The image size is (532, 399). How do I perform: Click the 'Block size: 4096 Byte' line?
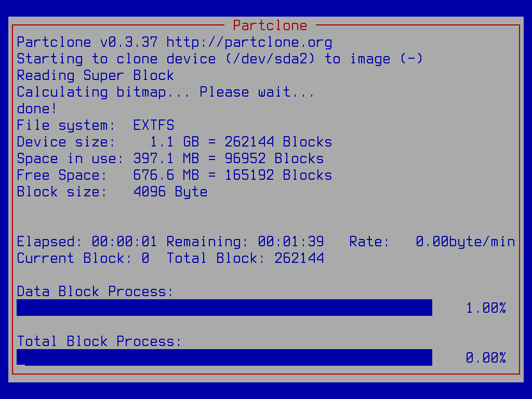(x=112, y=192)
